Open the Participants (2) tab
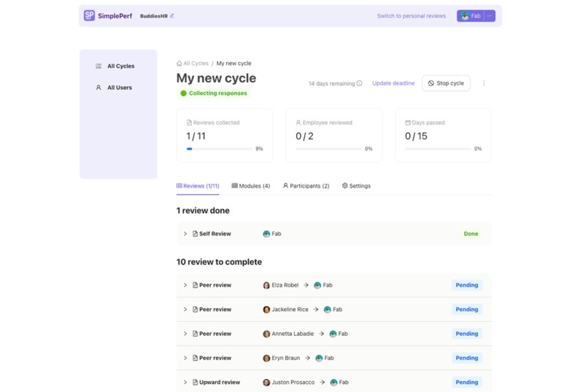The image size is (588, 392). [x=306, y=186]
